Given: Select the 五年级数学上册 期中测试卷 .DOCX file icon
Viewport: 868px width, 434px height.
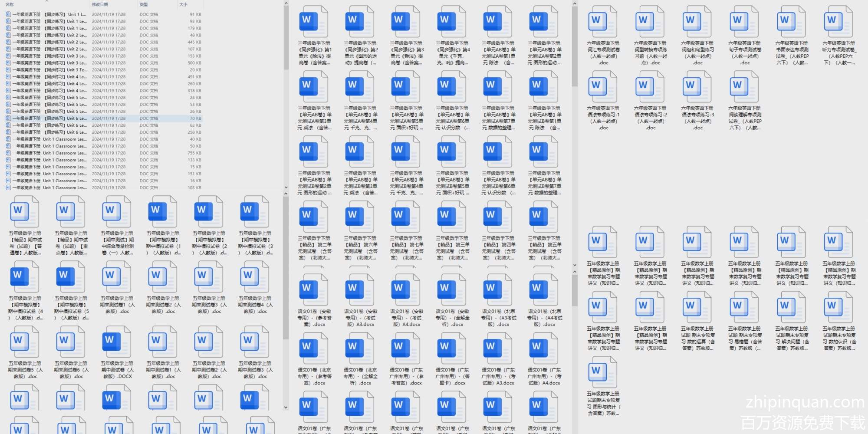Looking at the screenshot, I should pyautogui.click(x=117, y=342).
